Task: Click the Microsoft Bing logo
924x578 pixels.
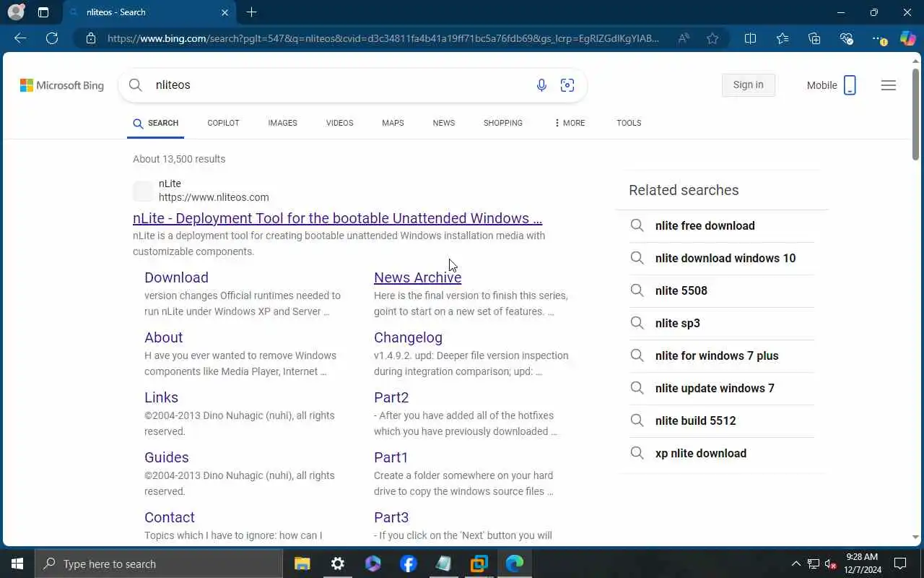Action: [x=62, y=85]
